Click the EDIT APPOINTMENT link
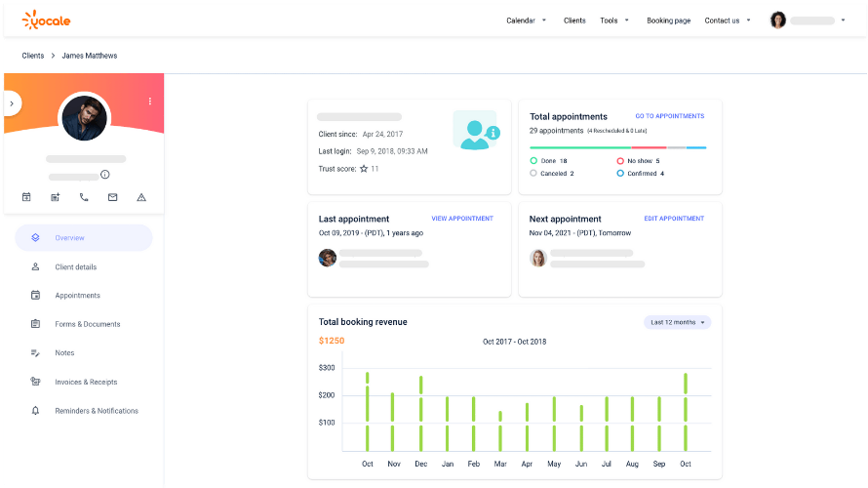This screenshot has width=868, height=488. pos(674,219)
